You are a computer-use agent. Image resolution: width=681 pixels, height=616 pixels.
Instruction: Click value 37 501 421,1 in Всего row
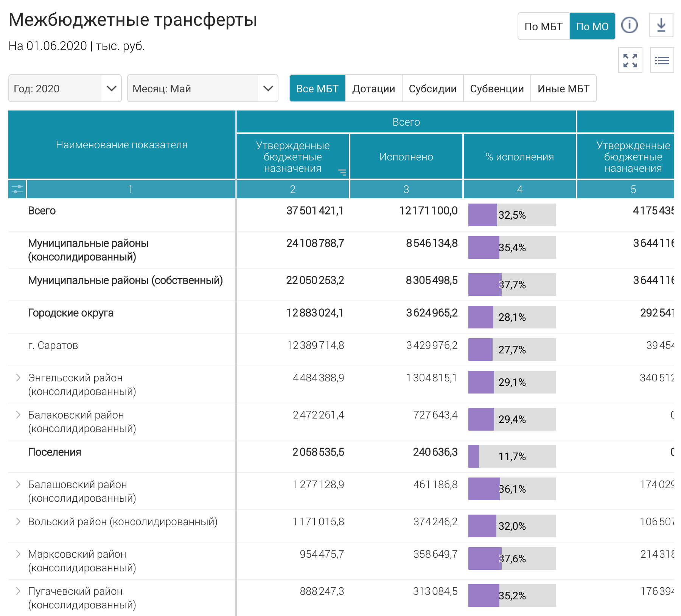pyautogui.click(x=315, y=211)
